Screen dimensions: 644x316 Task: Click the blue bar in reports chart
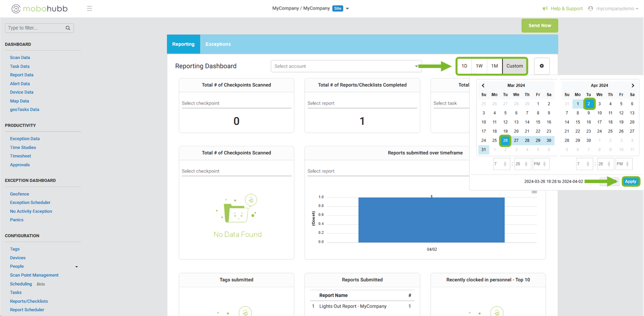(x=431, y=220)
